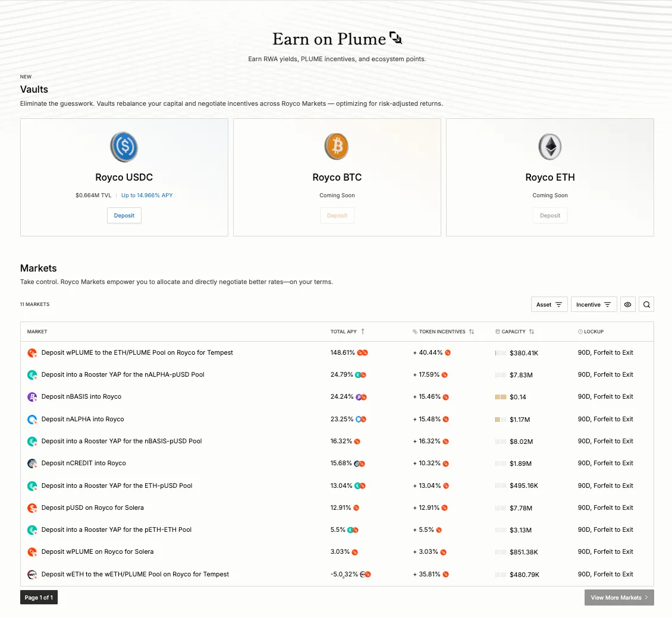672x618 pixels.
Task: Click the capacity bar for $1.17M
Action: [x=501, y=420]
